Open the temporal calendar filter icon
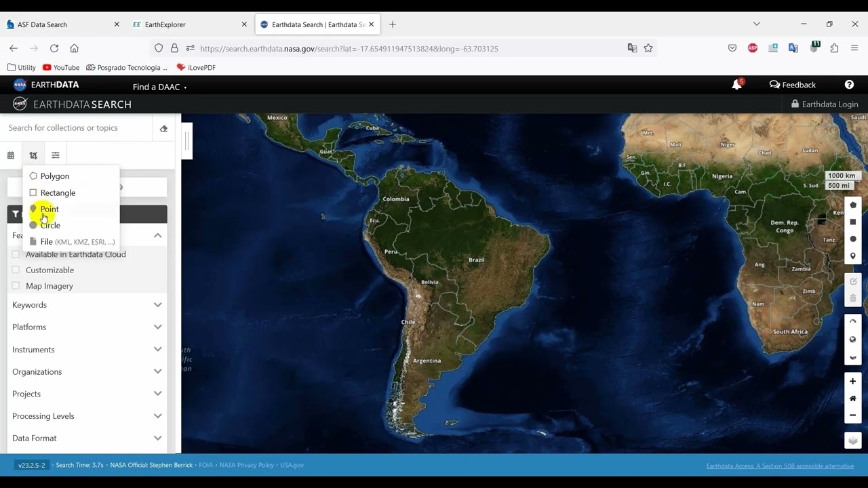 pos(11,155)
